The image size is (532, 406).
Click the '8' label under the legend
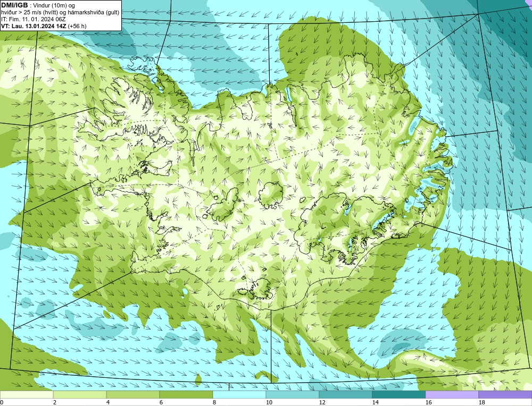(x=214, y=403)
